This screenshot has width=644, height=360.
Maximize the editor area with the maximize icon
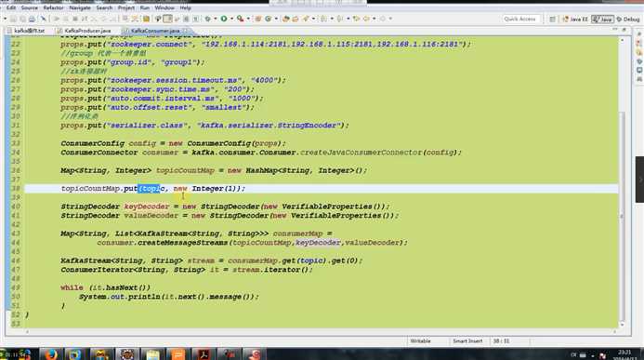[624, 30]
